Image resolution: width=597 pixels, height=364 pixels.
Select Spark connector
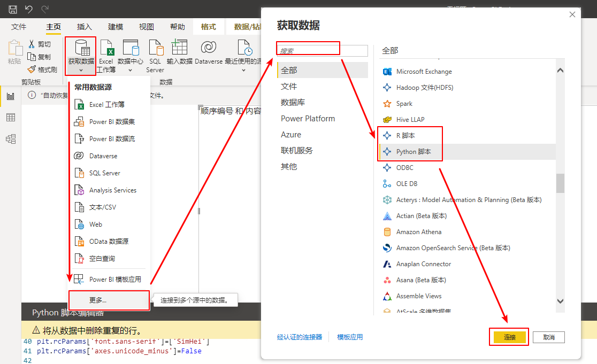pyautogui.click(x=467, y=104)
